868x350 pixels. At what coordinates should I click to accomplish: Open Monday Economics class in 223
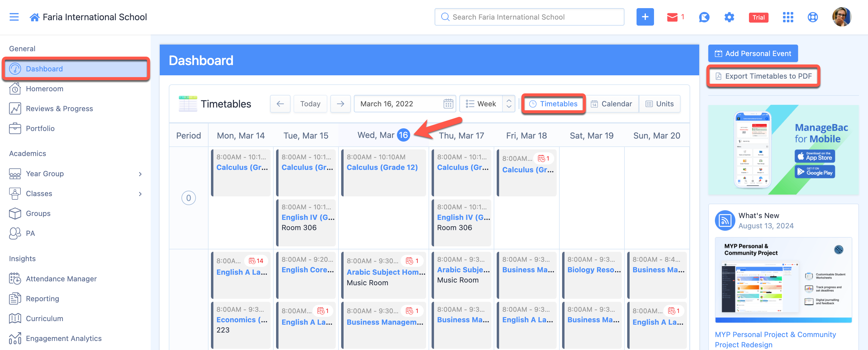click(x=240, y=325)
